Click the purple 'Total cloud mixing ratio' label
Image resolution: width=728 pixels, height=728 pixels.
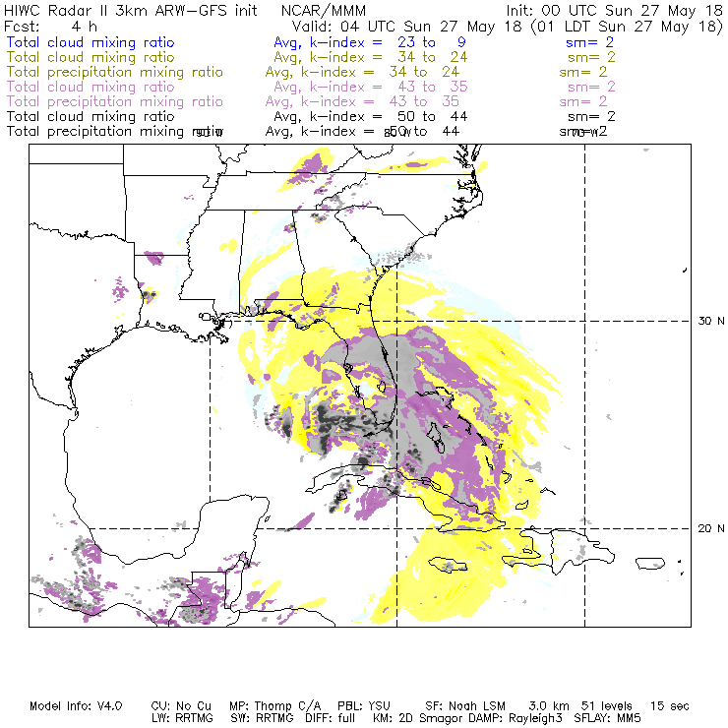[x=91, y=87]
